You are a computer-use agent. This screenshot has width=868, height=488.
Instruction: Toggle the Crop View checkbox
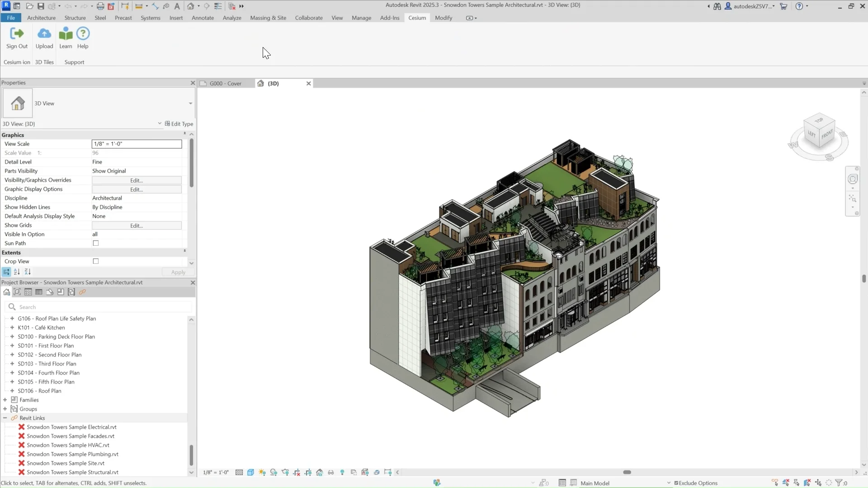pos(96,261)
